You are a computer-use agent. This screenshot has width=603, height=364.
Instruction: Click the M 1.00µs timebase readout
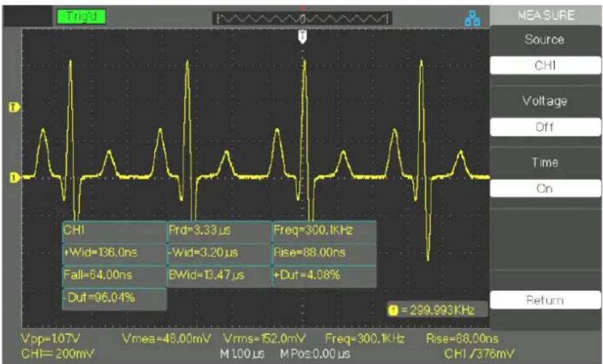(242, 354)
